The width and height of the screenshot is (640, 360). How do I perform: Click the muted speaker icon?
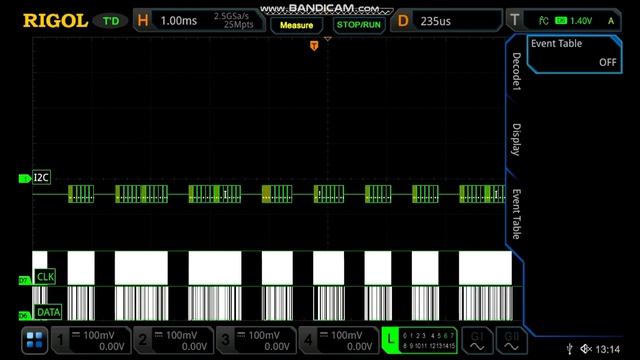click(x=586, y=349)
